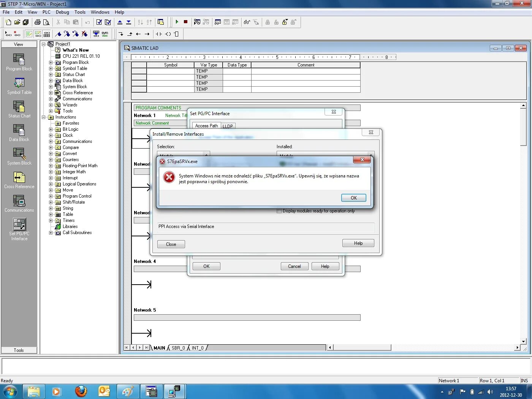Select What's New in project tree
The height and width of the screenshot is (399, 532).
[76, 50]
